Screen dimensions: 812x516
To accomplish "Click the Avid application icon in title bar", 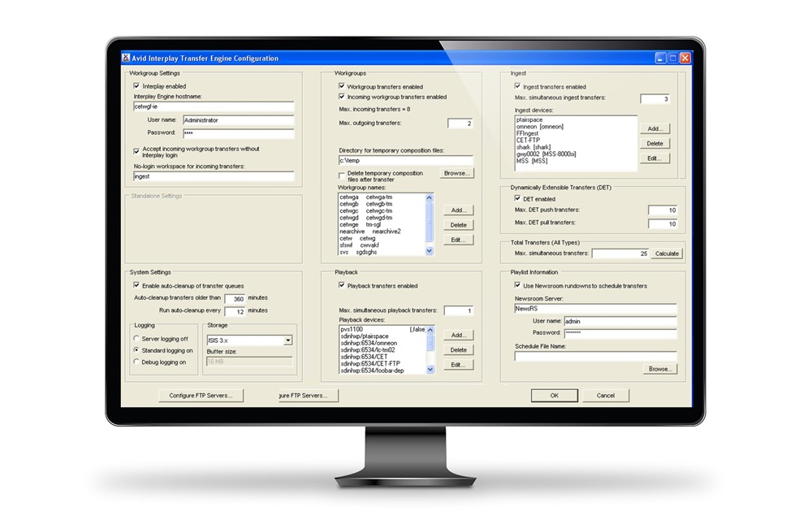I will [126, 58].
